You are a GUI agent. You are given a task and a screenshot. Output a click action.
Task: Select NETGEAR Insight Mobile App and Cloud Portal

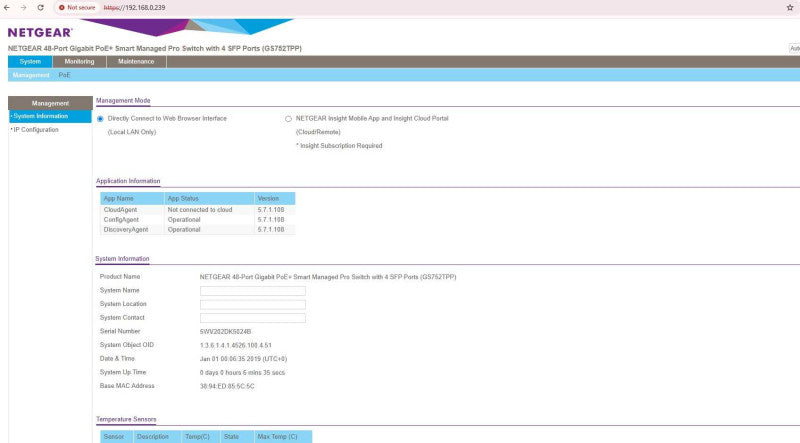tap(288, 118)
